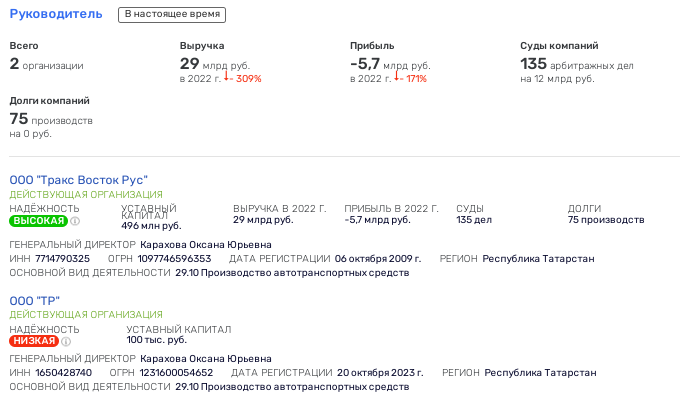Select general director Карахова Оксана Юрьевна of Тракс Восток Рус

point(206,245)
